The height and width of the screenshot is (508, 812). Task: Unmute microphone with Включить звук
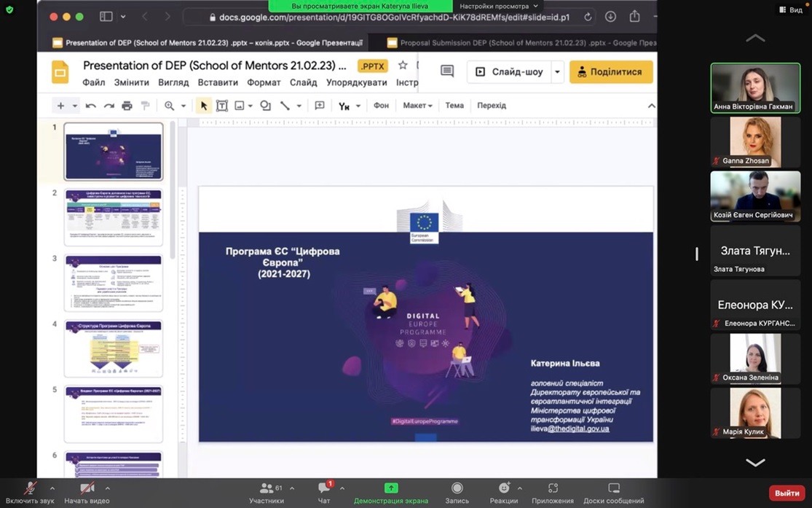[x=30, y=493]
